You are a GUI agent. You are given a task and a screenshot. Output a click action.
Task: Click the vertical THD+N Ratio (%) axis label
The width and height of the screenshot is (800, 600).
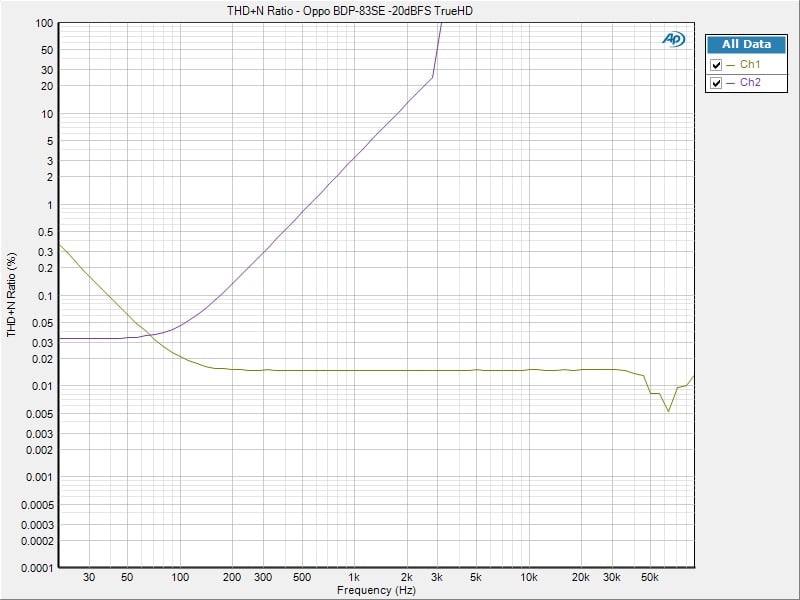coord(12,293)
